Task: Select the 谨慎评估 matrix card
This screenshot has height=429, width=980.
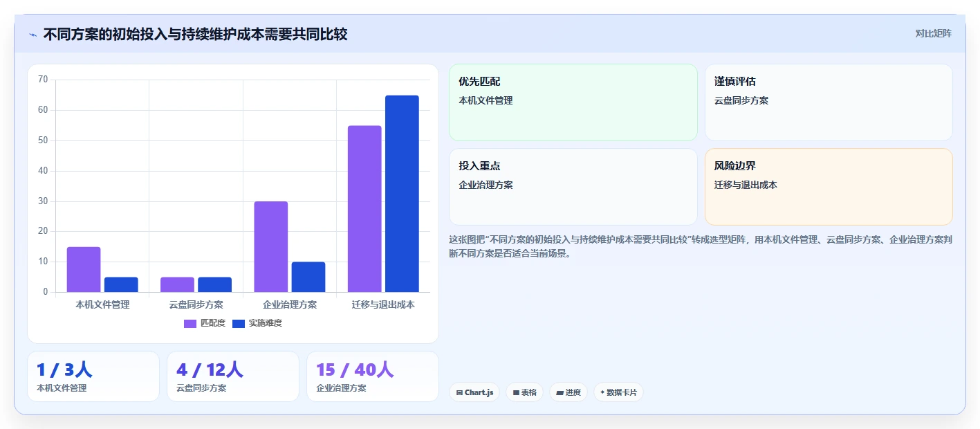Action: click(829, 102)
